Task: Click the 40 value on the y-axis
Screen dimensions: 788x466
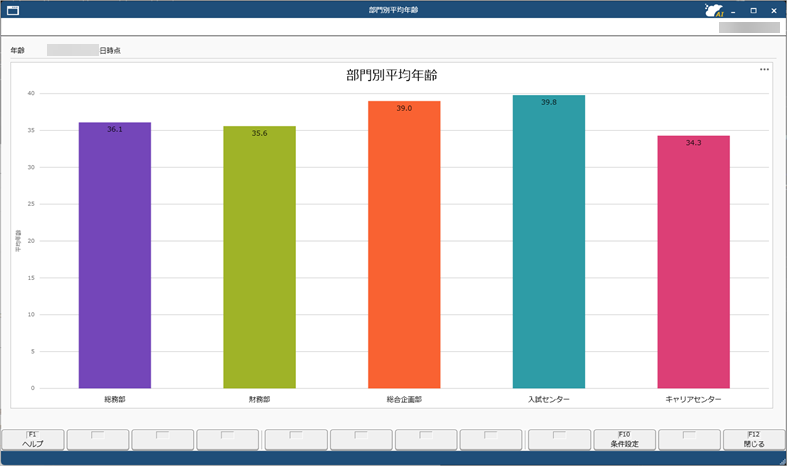Action: click(31, 94)
